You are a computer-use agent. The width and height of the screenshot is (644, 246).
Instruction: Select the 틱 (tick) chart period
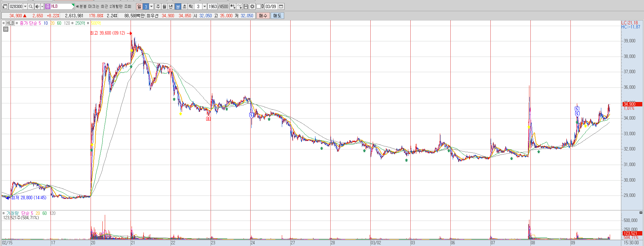191,6
